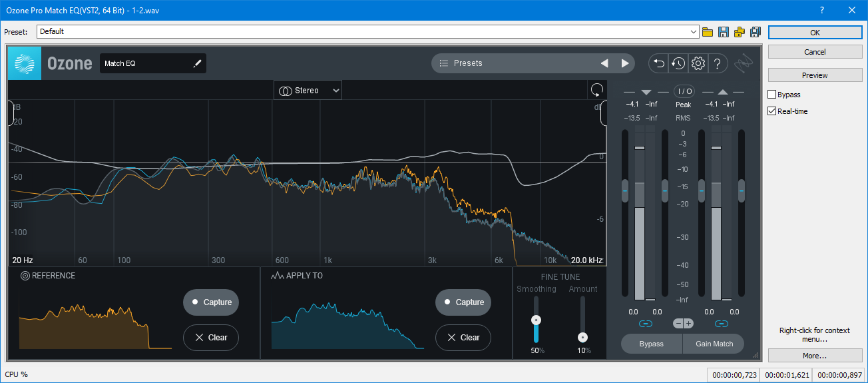Click the save preset floppy icon
This screenshot has height=383, width=868.
coord(724,32)
